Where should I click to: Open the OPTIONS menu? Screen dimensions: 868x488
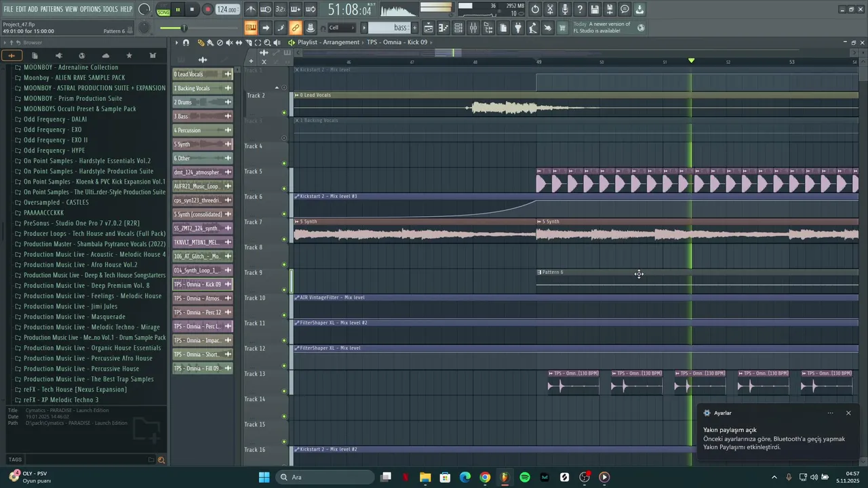click(x=90, y=9)
